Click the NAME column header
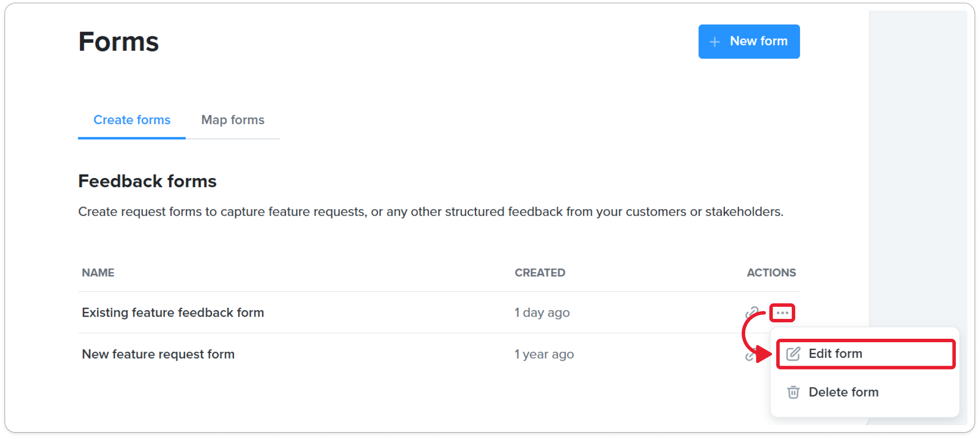 pos(98,273)
